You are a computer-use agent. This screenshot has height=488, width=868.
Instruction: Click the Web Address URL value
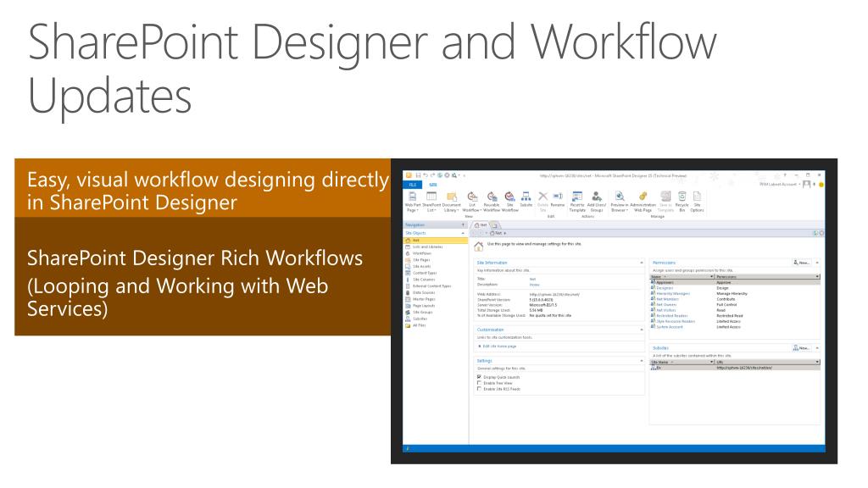tap(554, 294)
